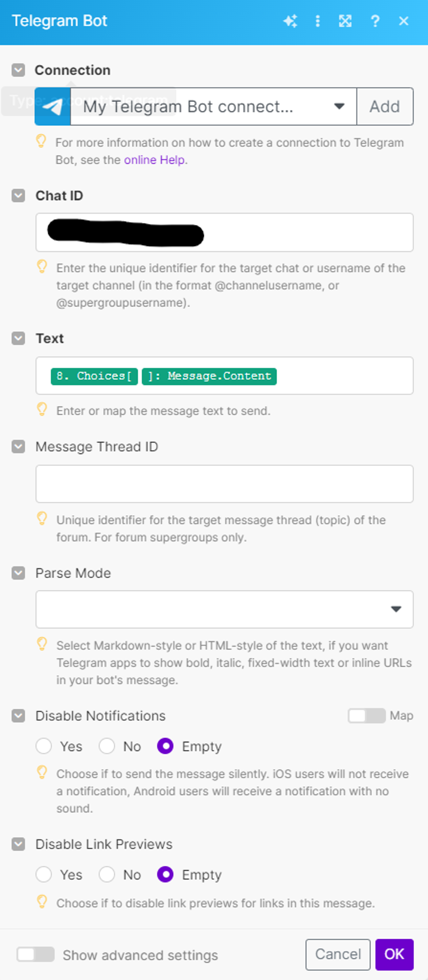
Task: Select No for Disable Link Previews
Action: [107, 874]
